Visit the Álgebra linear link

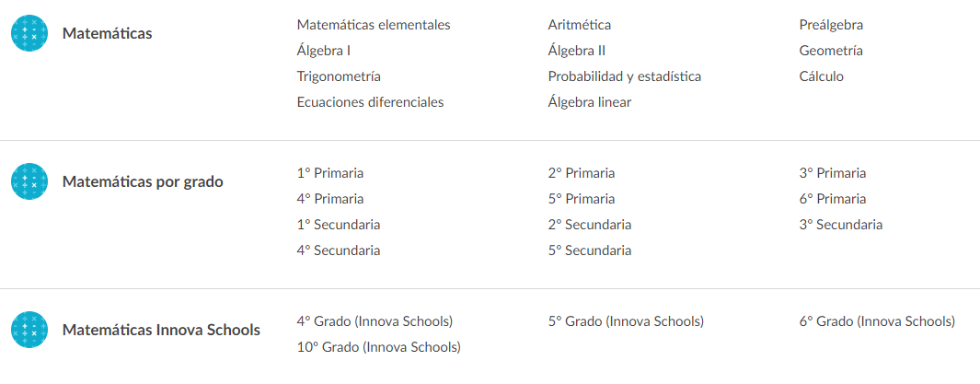pyautogui.click(x=589, y=102)
